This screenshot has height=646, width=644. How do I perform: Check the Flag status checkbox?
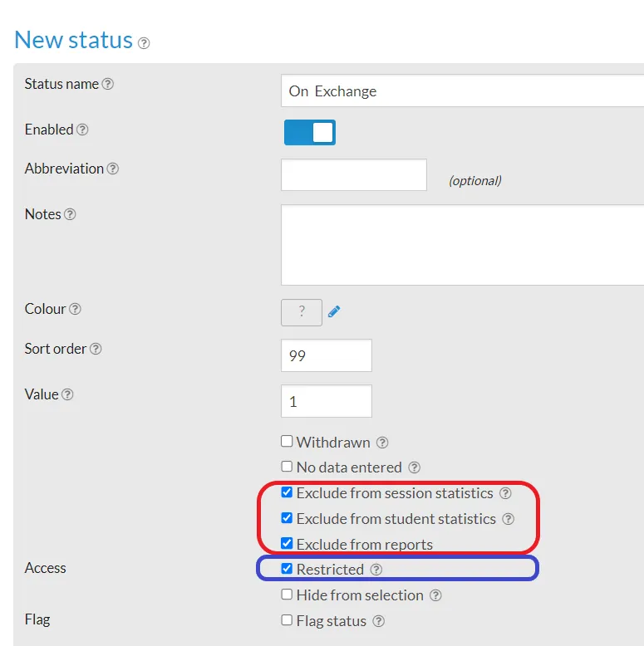coord(287,620)
